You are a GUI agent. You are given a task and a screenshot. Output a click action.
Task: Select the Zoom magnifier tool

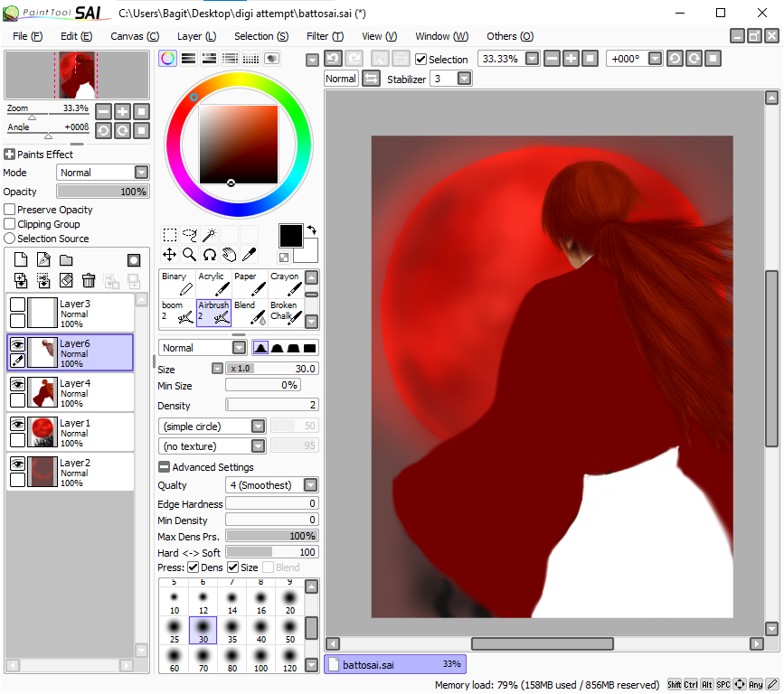[190, 255]
